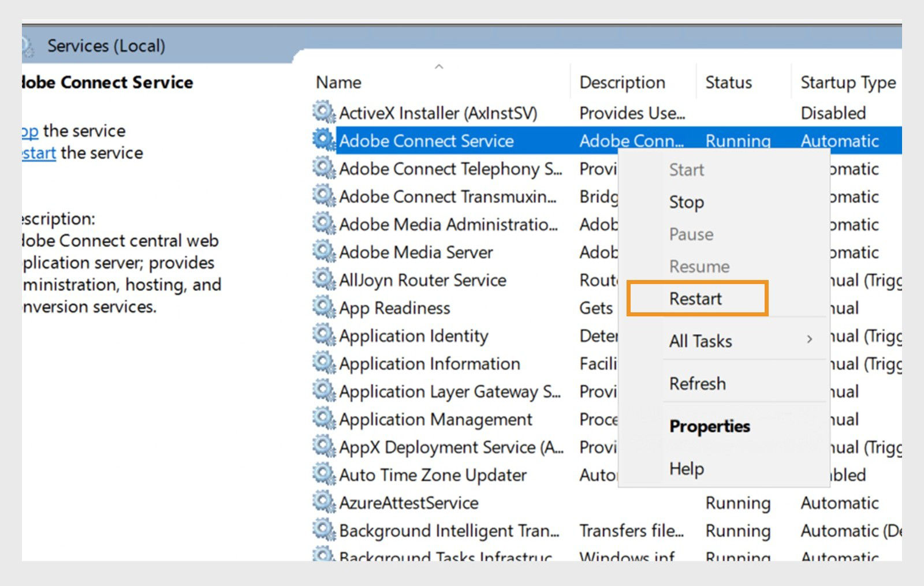
Task: Click the Adobe Connect Service gear icon
Action: point(323,140)
